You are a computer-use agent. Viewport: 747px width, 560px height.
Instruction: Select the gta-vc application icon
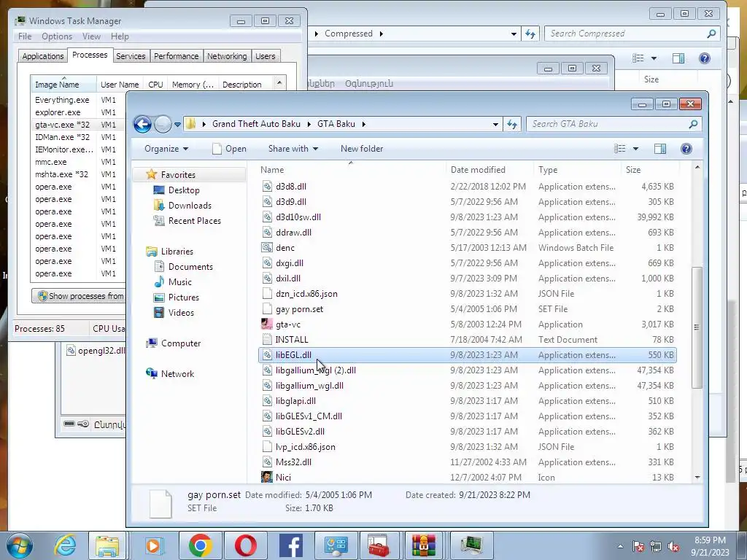[267, 324]
